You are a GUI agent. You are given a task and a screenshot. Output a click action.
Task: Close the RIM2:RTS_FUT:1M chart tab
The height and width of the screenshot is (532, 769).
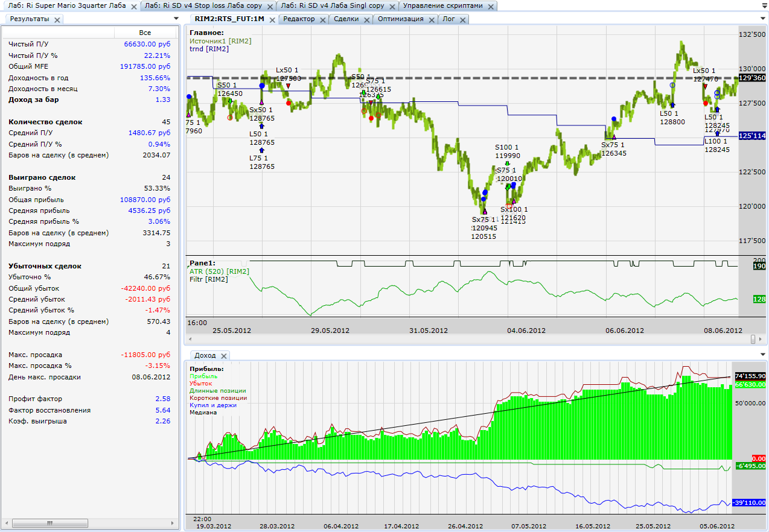(272, 19)
